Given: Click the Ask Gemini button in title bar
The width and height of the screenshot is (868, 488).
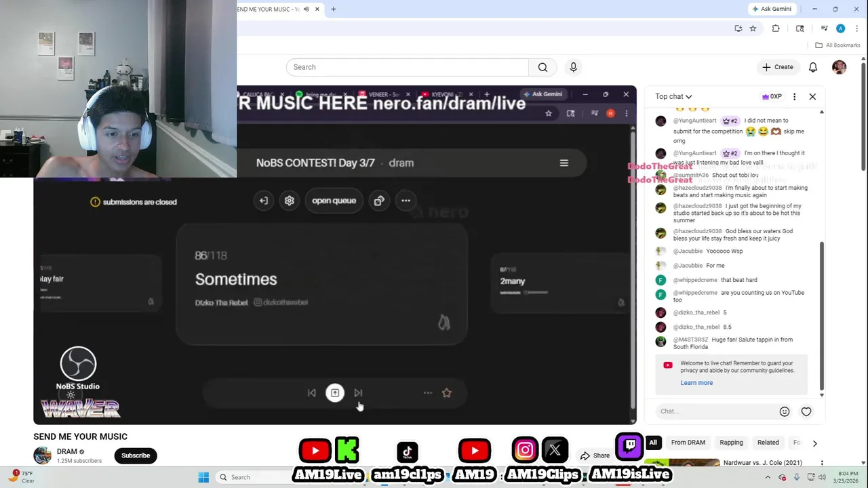Looking at the screenshot, I should coord(772,9).
